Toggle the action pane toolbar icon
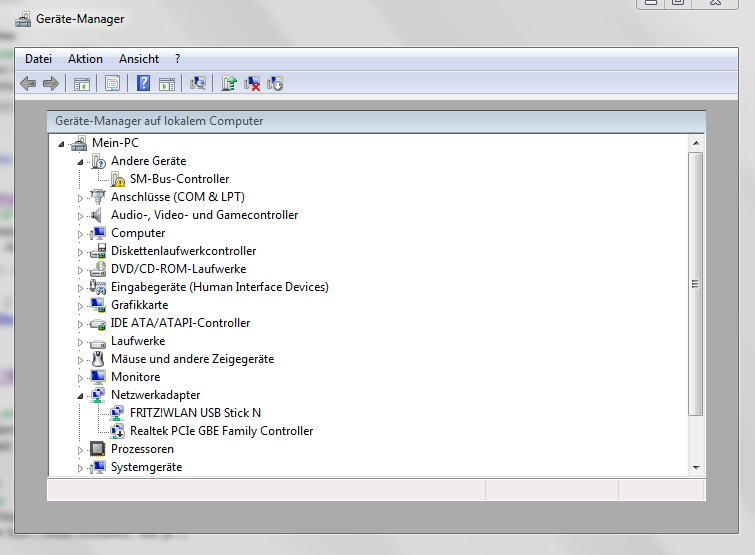Image resolution: width=755 pixels, height=555 pixels. [167, 84]
